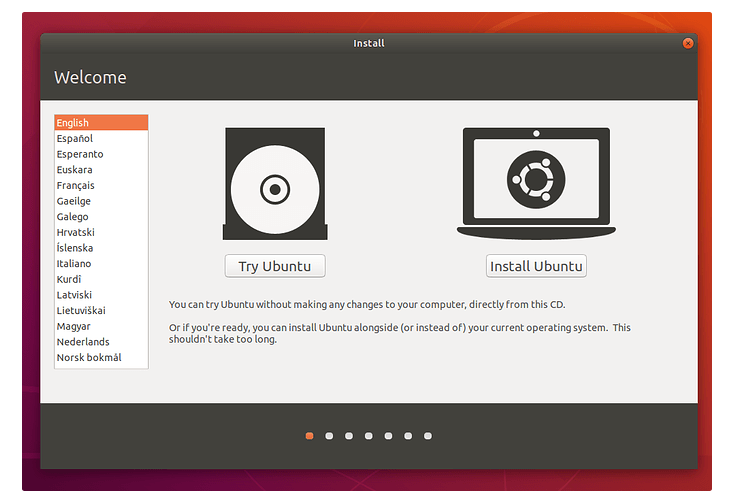
Task: Select Galego in the language list
Action: point(101,217)
